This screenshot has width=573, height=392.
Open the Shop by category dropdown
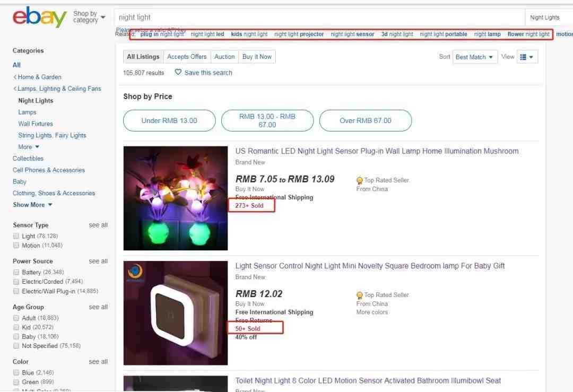[89, 17]
